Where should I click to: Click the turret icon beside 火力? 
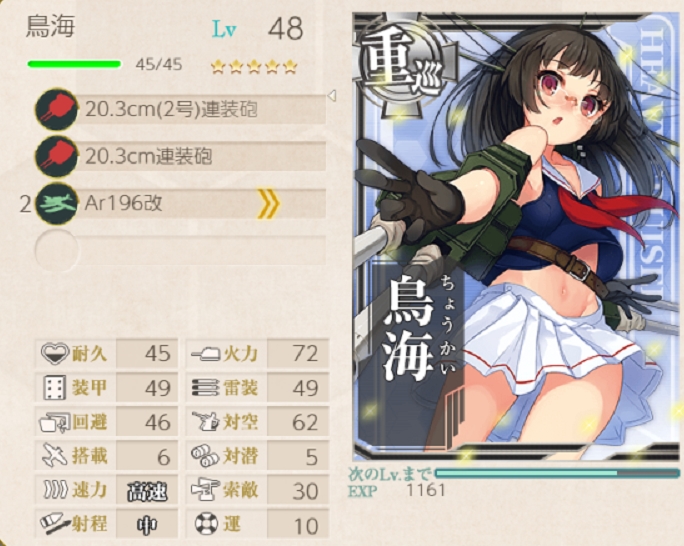click(x=205, y=353)
